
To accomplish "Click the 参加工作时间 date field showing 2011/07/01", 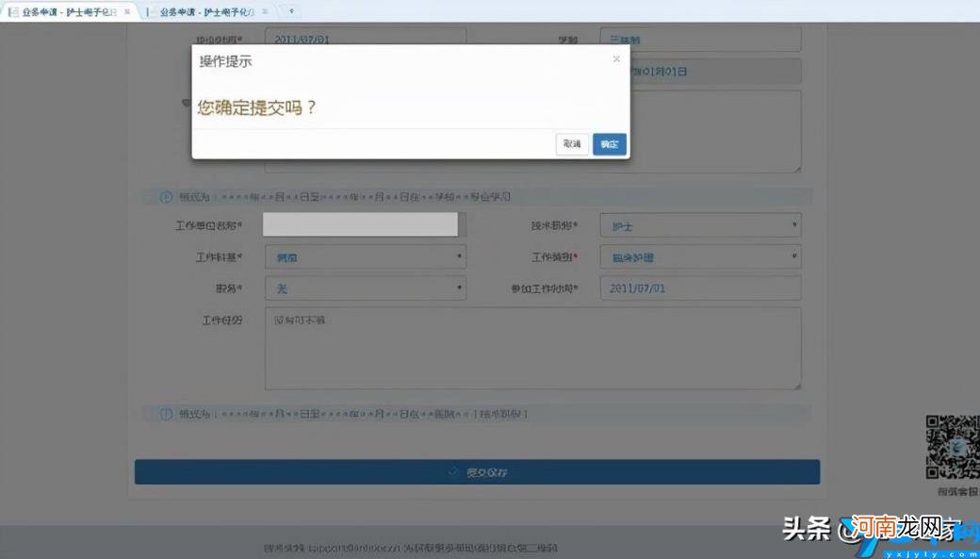I will click(x=699, y=288).
